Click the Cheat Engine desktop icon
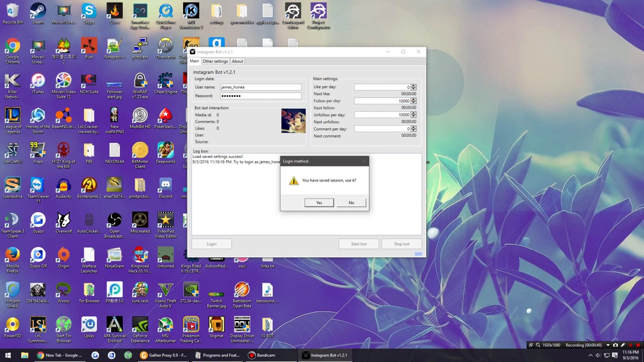The image size is (644, 362). [166, 83]
